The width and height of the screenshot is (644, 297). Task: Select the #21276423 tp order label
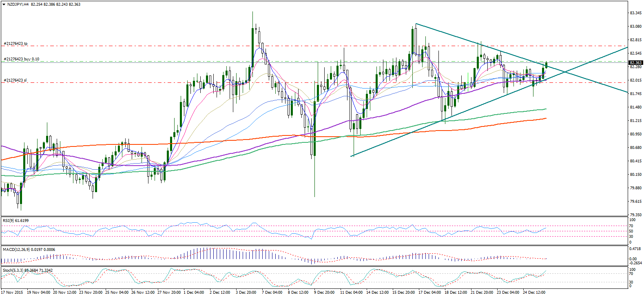[15, 43]
